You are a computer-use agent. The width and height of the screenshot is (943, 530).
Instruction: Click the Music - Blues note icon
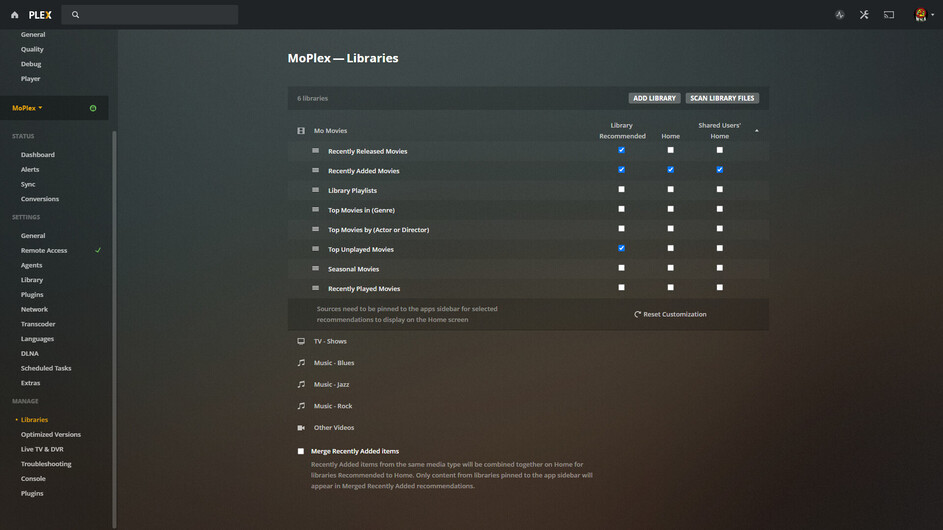[301, 363]
